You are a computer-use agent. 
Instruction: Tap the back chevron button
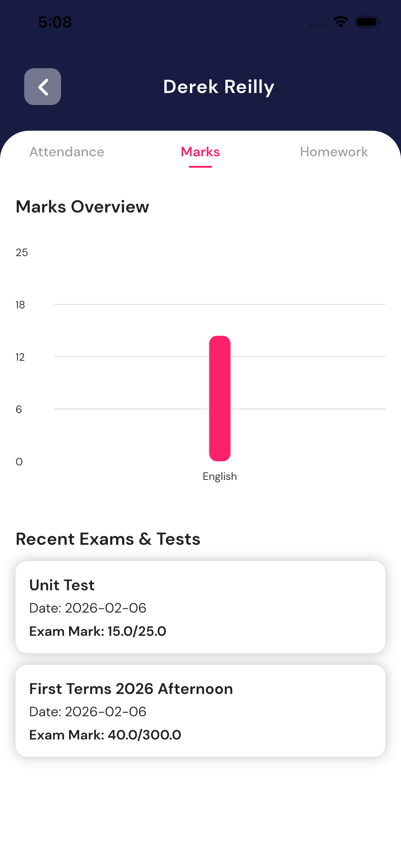(x=43, y=87)
